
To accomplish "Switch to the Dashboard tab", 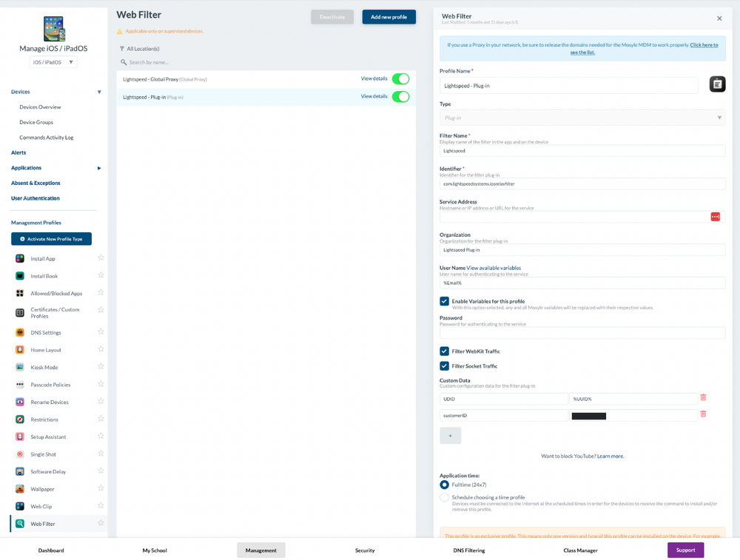I will [51, 550].
